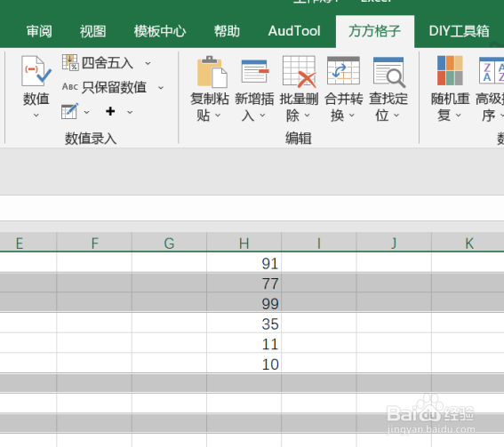Open the 新增插入 dropdown menu
Viewport: 504px width, 447px height.
coord(262,115)
